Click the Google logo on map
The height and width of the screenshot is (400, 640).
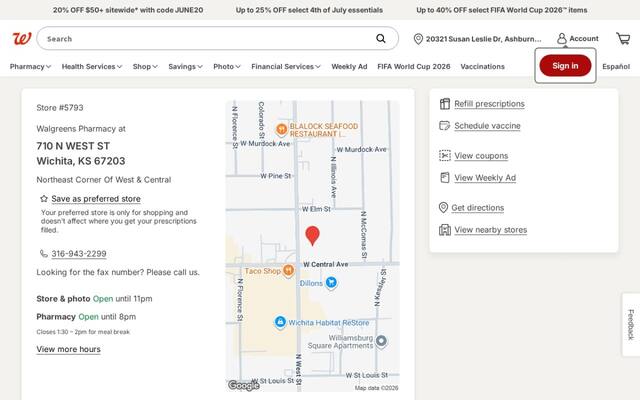click(x=243, y=385)
